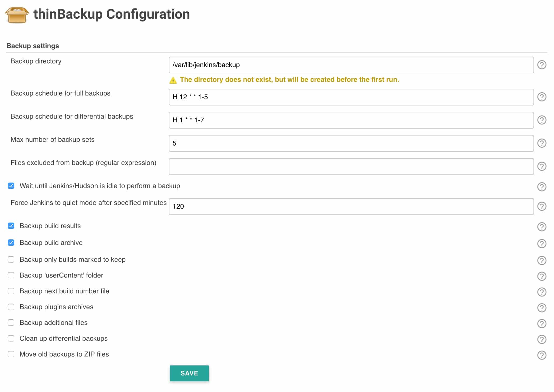Disable 'Backup build archive'

click(11, 243)
